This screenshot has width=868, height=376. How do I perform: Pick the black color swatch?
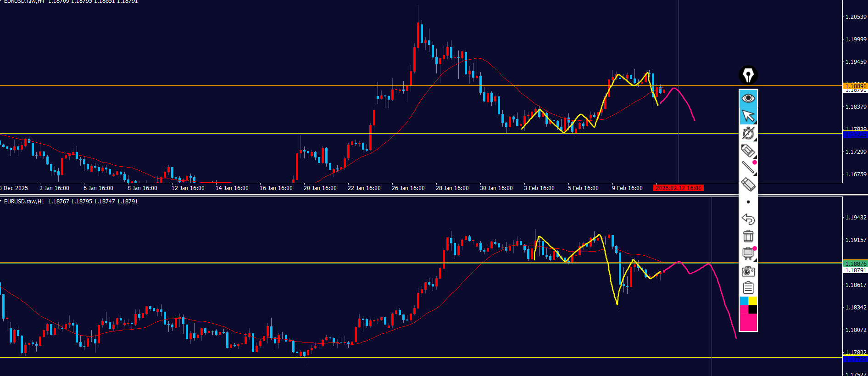click(x=753, y=309)
